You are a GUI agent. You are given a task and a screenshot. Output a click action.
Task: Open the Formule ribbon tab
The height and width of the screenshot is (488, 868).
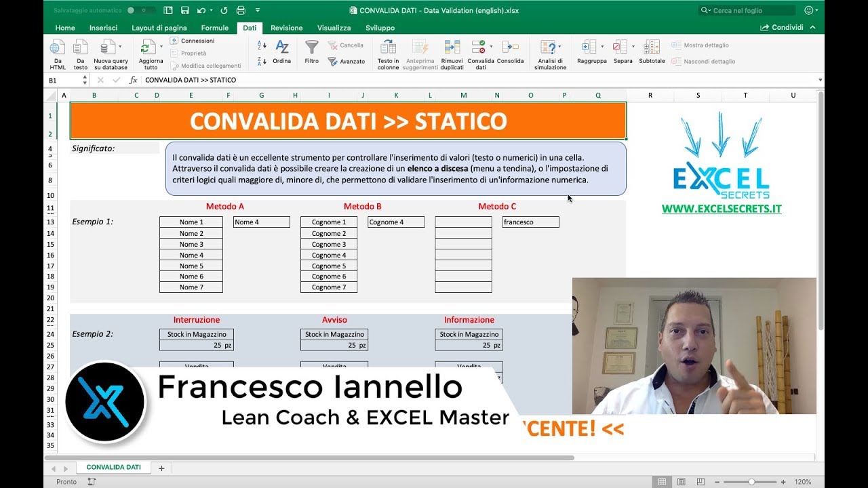pyautogui.click(x=215, y=28)
